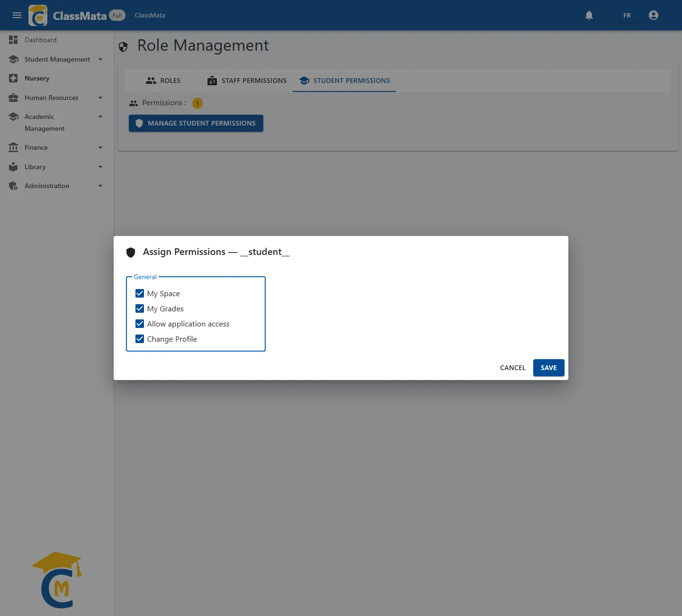
Task: Click the shield icon in Assign Permissions dialog
Action: [131, 252]
